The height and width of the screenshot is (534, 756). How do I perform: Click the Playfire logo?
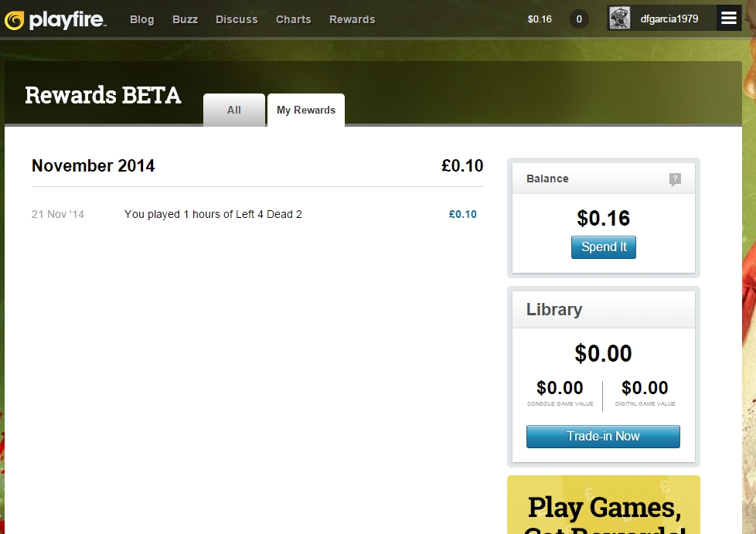56,20
